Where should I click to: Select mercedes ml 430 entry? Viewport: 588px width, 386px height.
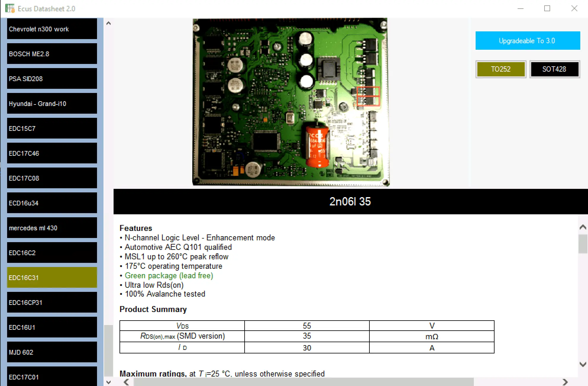tap(52, 228)
